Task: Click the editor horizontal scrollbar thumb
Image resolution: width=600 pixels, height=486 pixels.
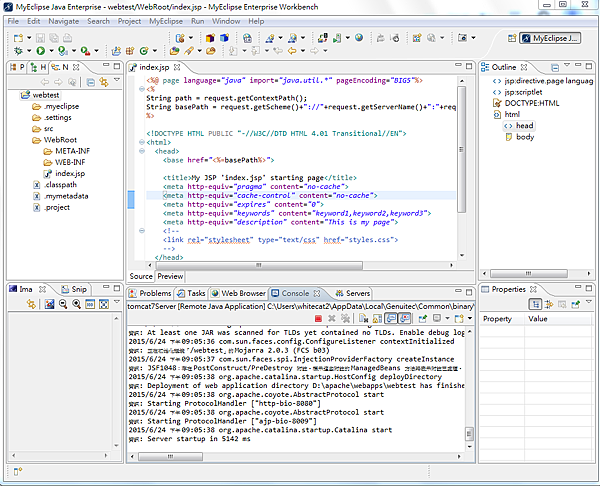Action: coord(259,265)
